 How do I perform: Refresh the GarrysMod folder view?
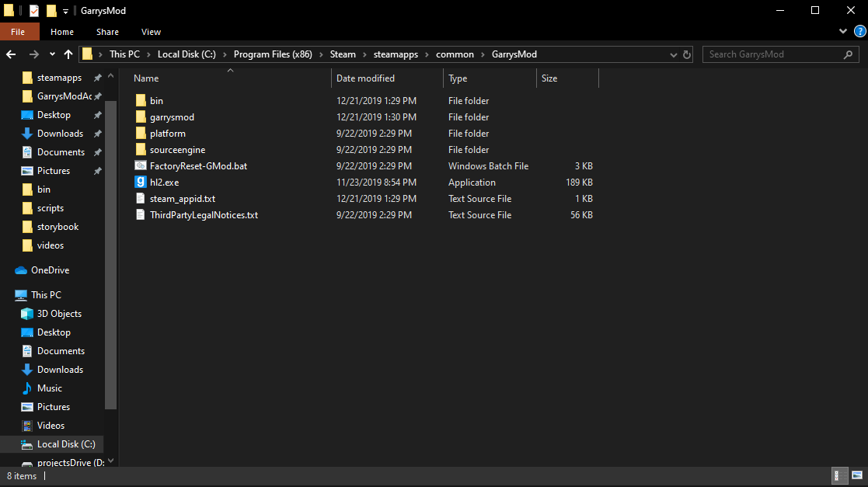tap(686, 54)
